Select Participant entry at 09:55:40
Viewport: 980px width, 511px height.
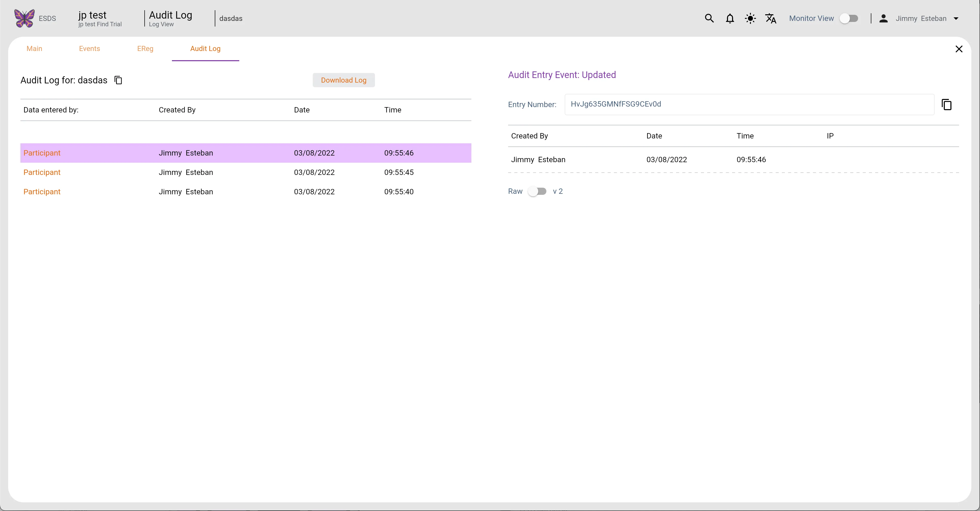point(246,192)
